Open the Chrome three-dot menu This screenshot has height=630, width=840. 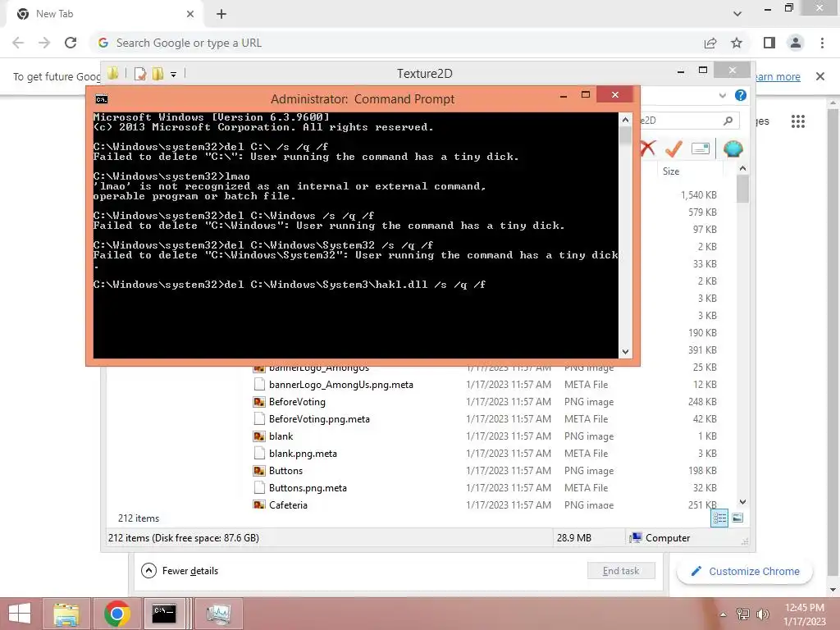point(822,43)
